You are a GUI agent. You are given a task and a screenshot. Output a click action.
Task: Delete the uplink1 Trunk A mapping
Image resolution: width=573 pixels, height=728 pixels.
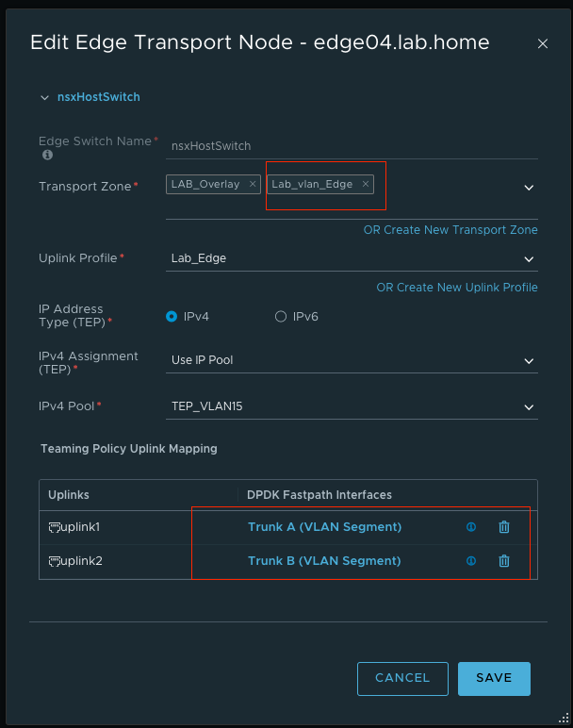click(504, 527)
